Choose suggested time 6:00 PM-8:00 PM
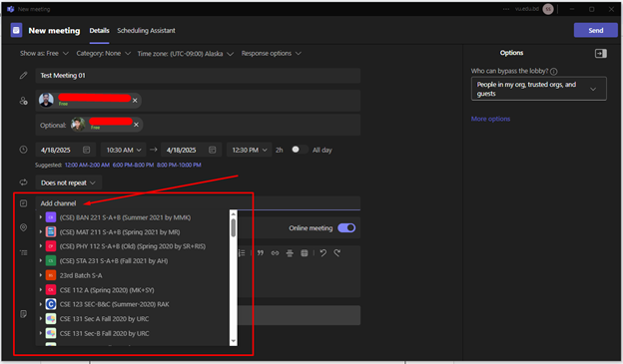The image size is (623, 364). coord(133,165)
